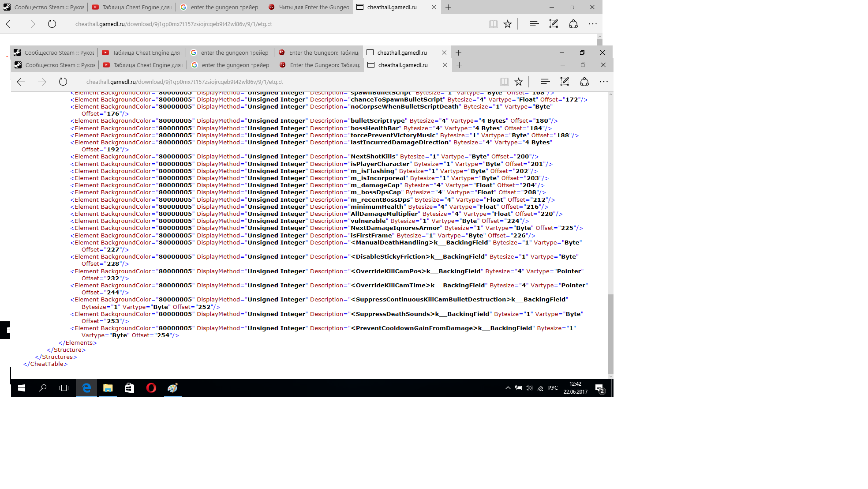Image resolution: width=868 pixels, height=489 pixels.
Task: Open the taskbar search magnifier
Action: tap(43, 388)
